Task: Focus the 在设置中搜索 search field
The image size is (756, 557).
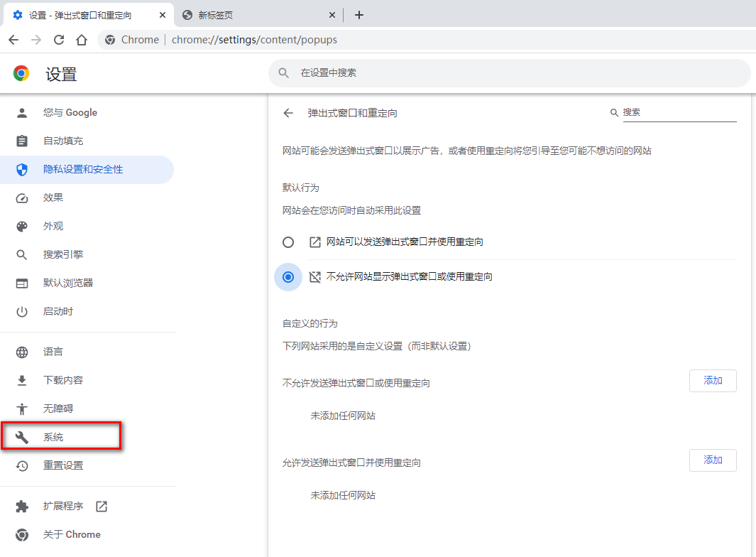Action: [x=510, y=73]
